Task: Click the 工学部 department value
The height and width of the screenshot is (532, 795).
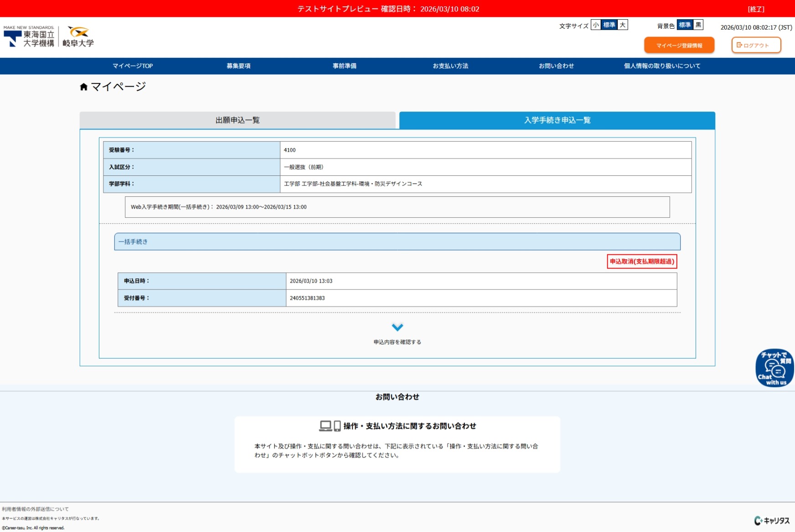Action: (353, 184)
